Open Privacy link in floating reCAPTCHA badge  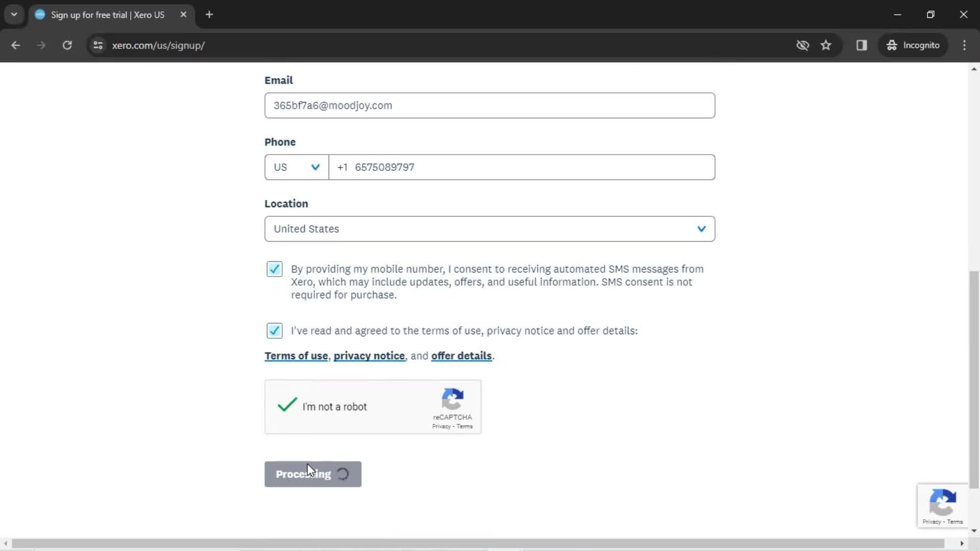pos(932,522)
